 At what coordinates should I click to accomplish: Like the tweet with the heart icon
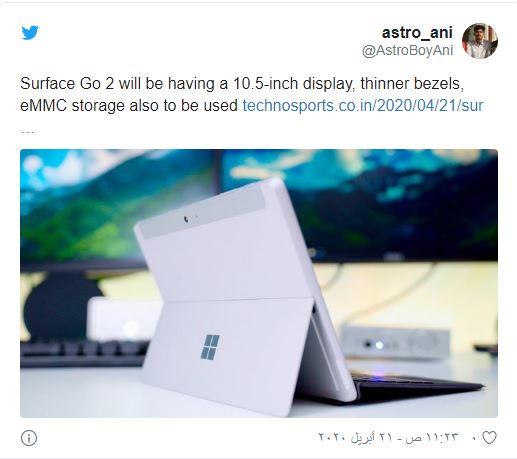pos(489,438)
